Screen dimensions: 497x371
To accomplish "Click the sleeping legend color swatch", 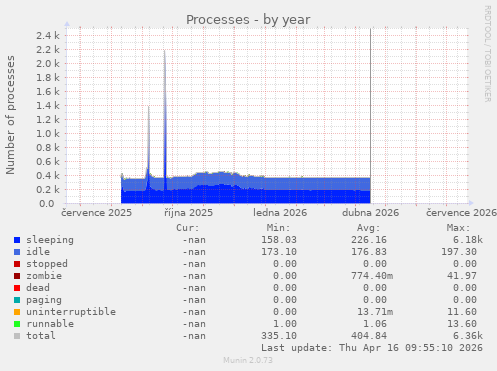I will tap(17, 240).
